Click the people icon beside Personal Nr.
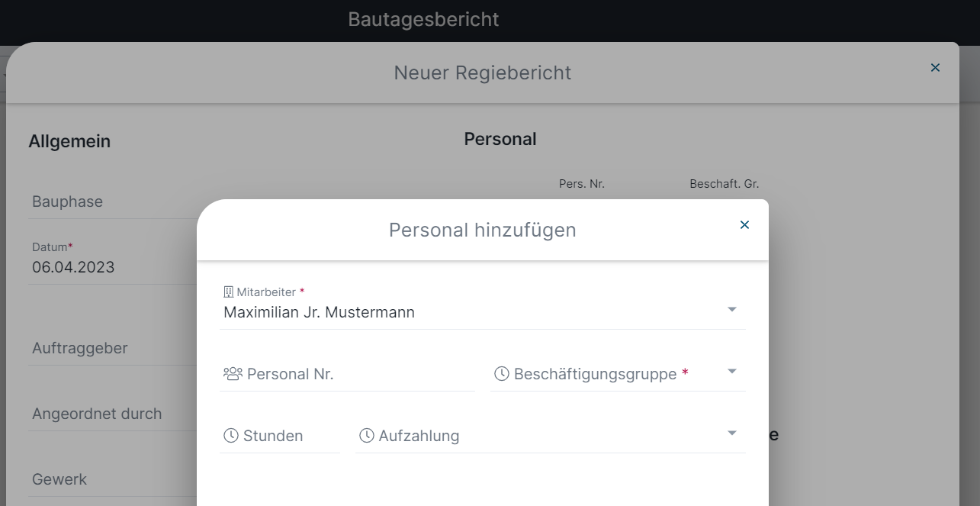The width and height of the screenshot is (980, 506). pyautogui.click(x=233, y=373)
